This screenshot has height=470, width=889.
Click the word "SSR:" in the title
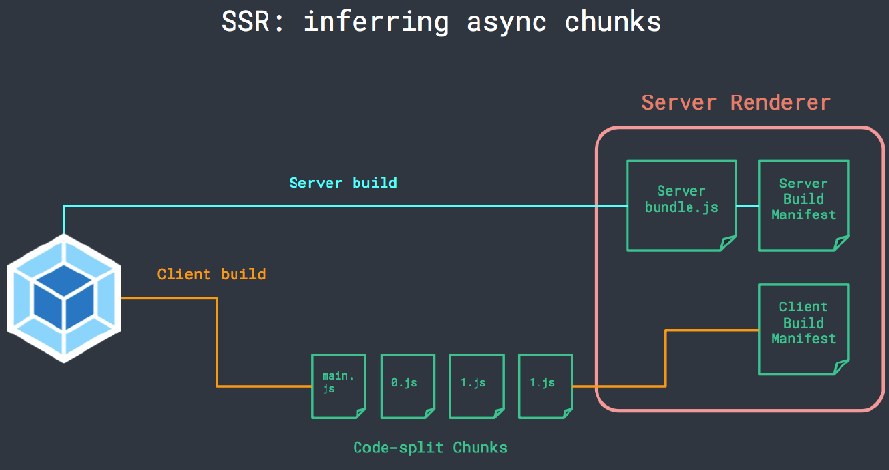click(x=254, y=21)
